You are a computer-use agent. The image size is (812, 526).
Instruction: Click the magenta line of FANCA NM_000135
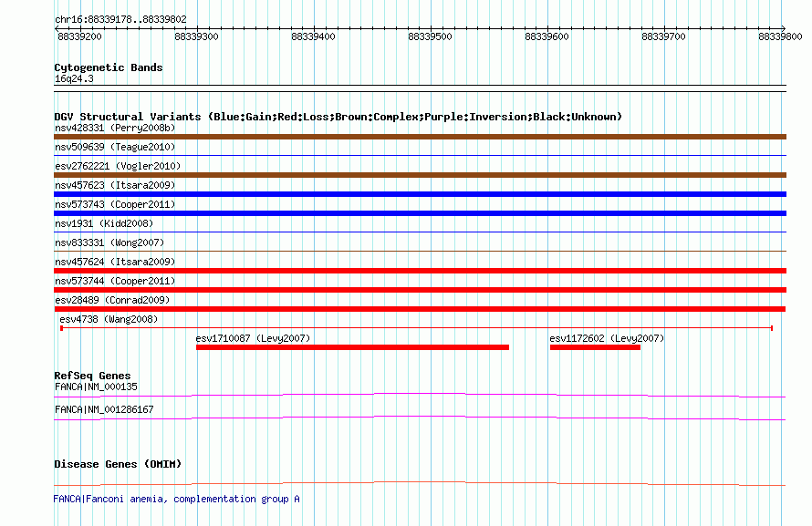(x=420, y=395)
